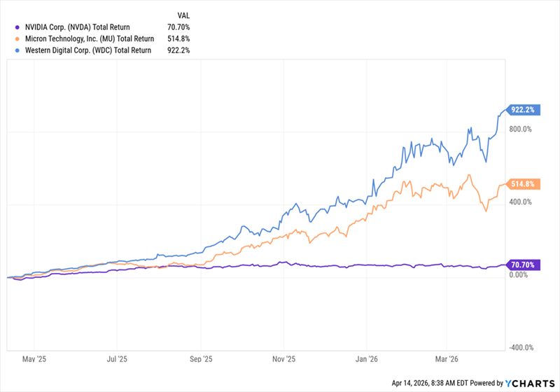Viewport: 560px width, 392px height.
Task: Click the -400.0% y-axis label
Action: (x=520, y=348)
